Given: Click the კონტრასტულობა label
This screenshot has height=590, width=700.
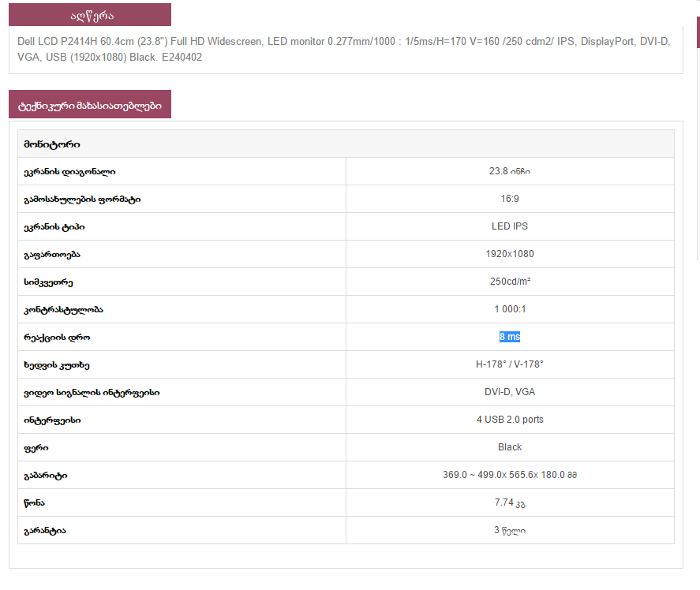Looking at the screenshot, I should [x=63, y=310].
